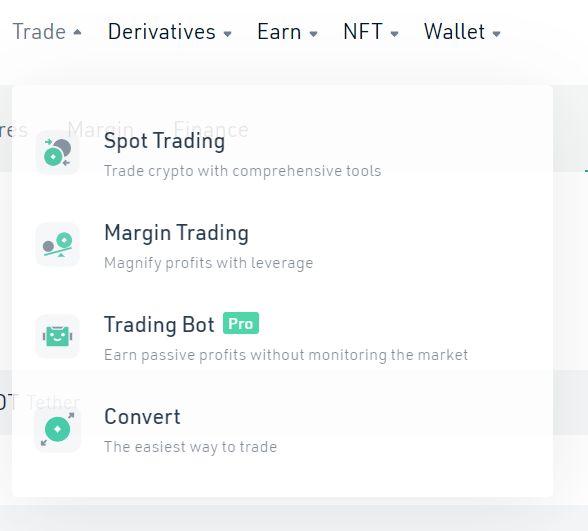
Task: Open the Wallet menu
Action: coord(454,32)
